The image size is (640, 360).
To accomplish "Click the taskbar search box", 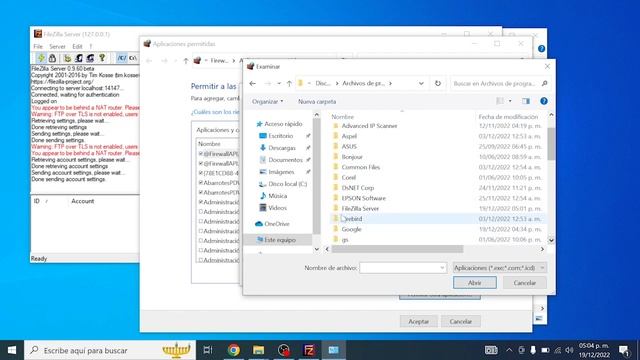I will (x=110, y=350).
